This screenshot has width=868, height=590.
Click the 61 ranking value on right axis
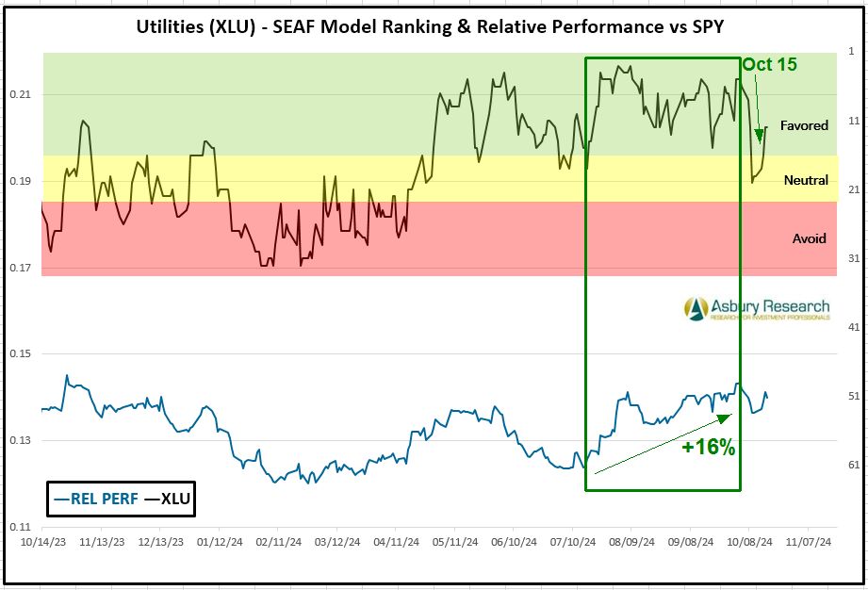coord(854,465)
